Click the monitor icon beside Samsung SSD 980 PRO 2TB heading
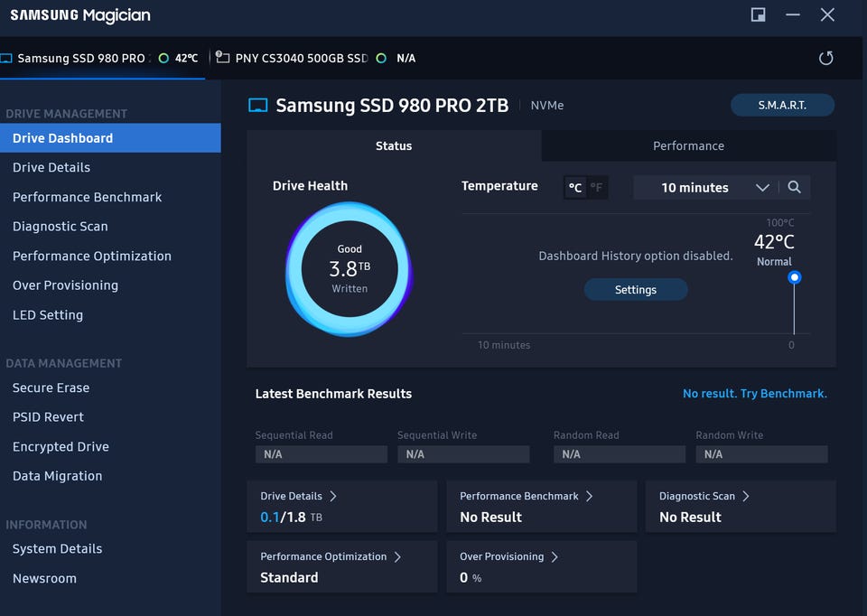867x616 pixels. [x=257, y=105]
